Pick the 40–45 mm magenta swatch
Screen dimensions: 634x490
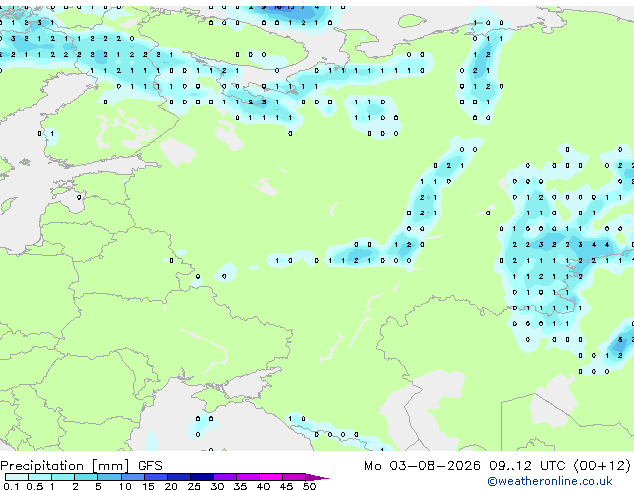click(271, 477)
